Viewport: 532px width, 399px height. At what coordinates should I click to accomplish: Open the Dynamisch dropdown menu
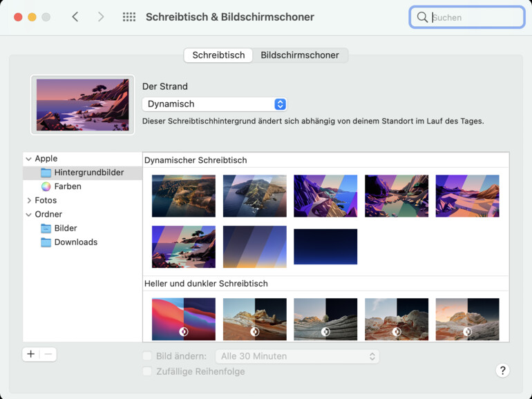tap(215, 104)
